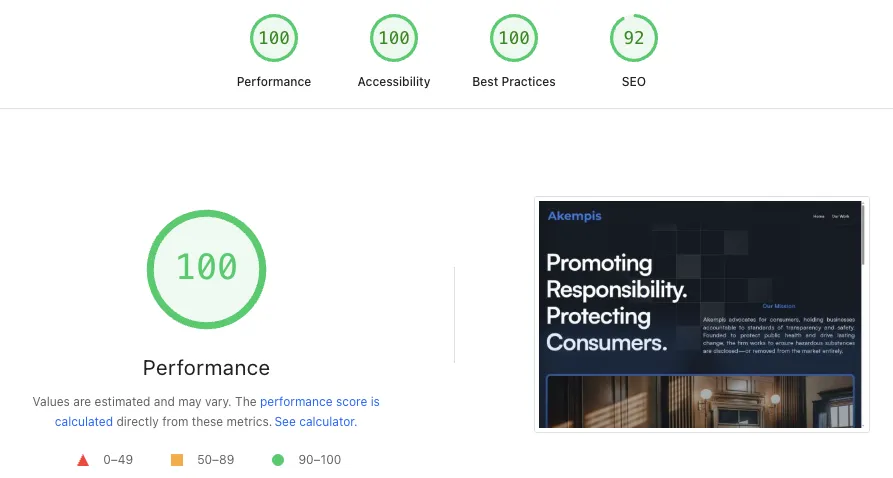This screenshot has width=893, height=478.
Task: Click the SEO gauge showing 92
Action: pyautogui.click(x=634, y=39)
